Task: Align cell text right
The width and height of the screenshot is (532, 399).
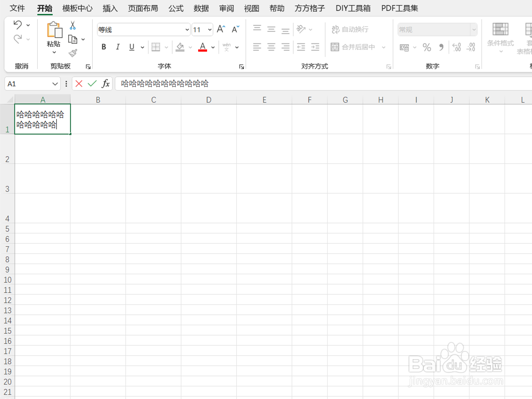Action: tap(286, 47)
